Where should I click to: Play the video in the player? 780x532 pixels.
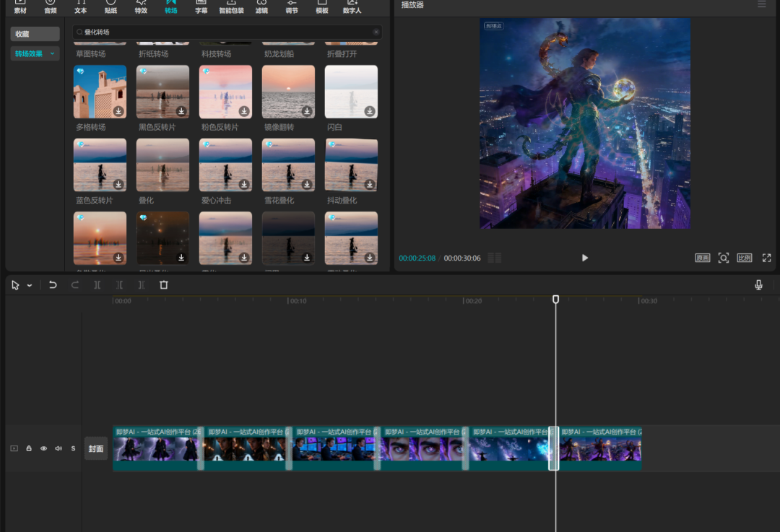click(x=585, y=258)
